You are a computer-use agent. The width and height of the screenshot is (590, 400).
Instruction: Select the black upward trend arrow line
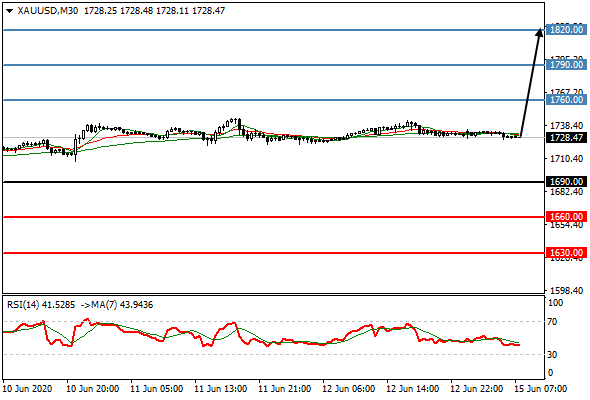(x=530, y=83)
